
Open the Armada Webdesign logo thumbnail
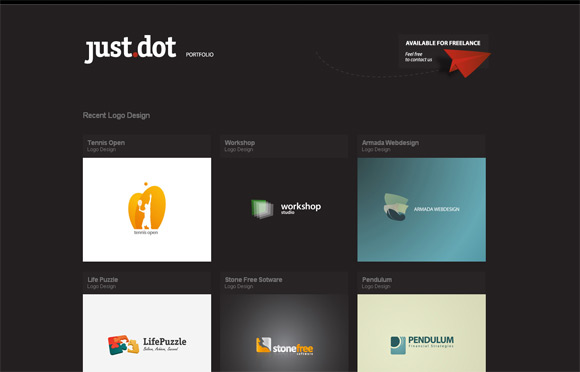(422, 210)
